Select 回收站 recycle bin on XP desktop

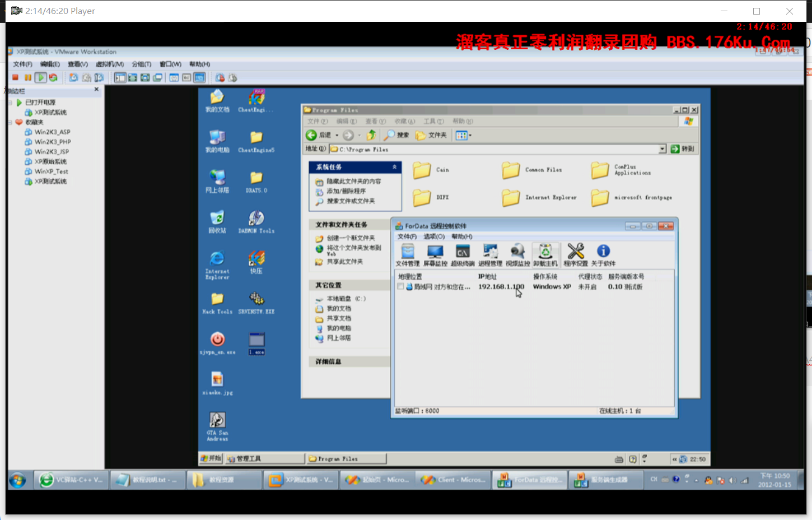[x=217, y=222]
